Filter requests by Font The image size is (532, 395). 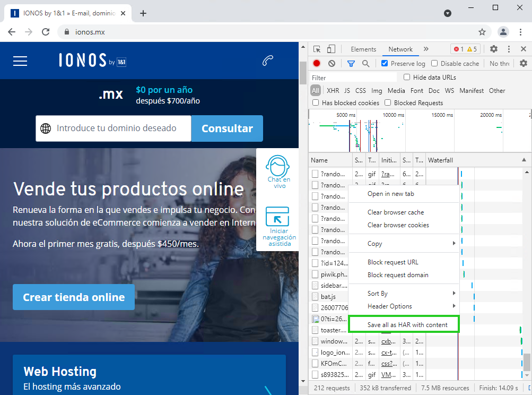[x=417, y=91]
